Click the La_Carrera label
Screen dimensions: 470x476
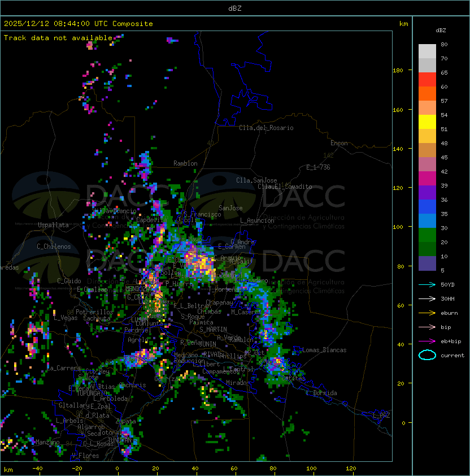click(x=63, y=368)
